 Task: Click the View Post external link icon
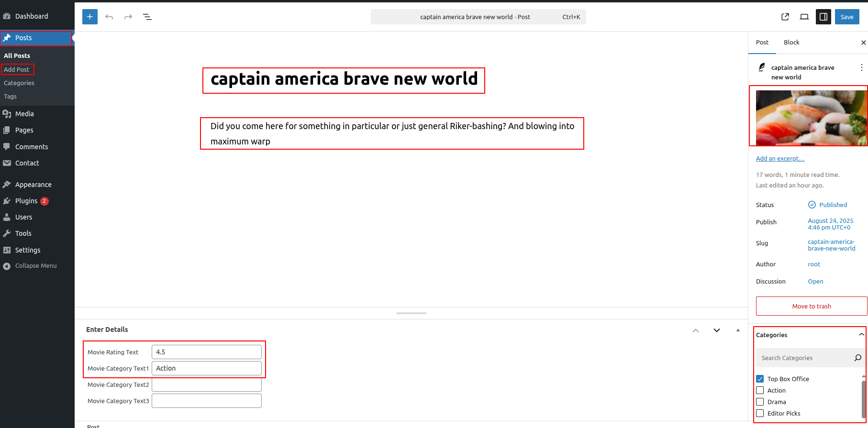coord(785,17)
